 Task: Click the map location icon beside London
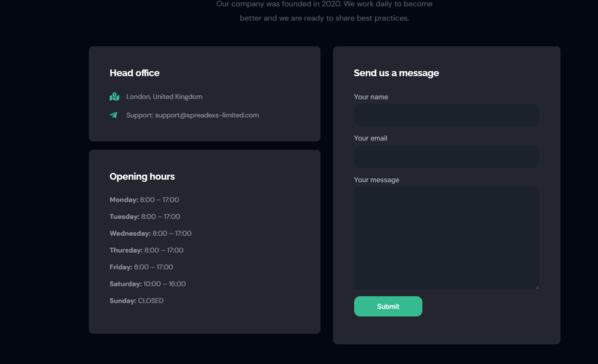[x=114, y=97]
